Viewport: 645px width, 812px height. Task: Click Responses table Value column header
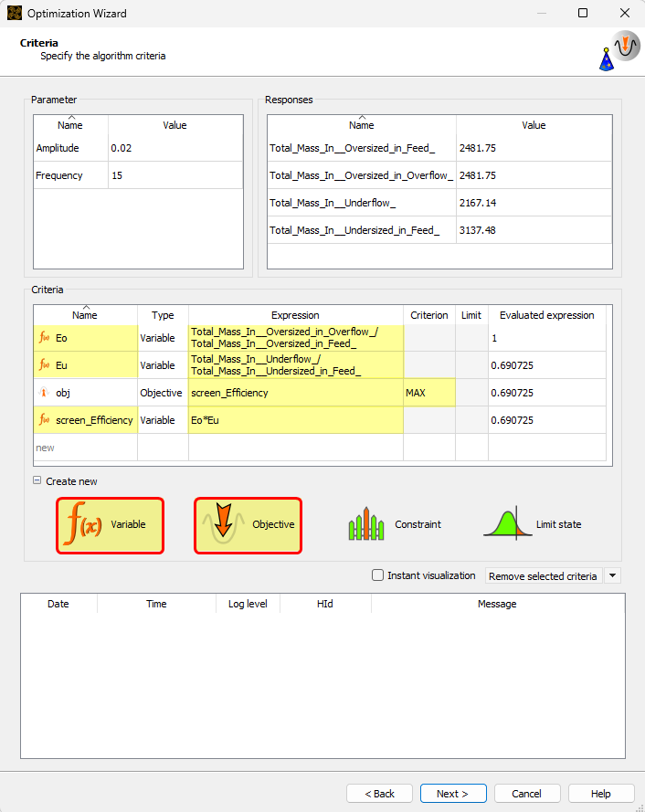pos(534,125)
